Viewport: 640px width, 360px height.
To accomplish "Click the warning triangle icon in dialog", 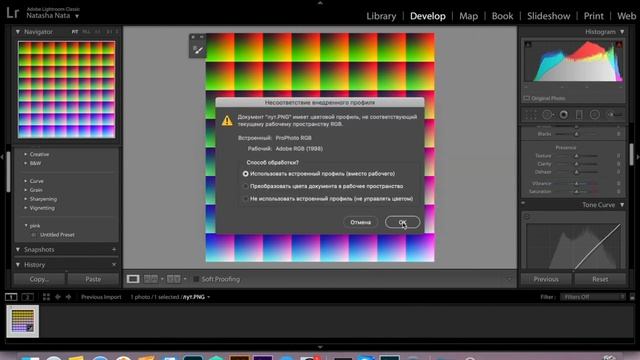I will pos(227,121).
